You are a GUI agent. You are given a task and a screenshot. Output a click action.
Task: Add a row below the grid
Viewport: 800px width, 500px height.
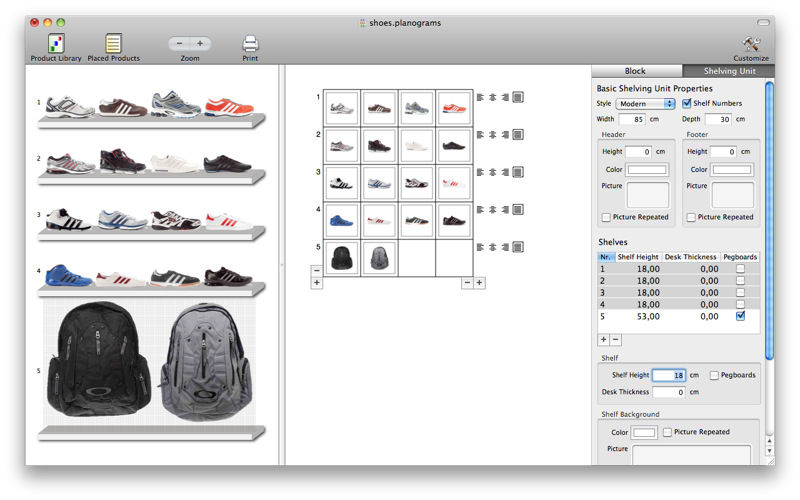point(317,283)
